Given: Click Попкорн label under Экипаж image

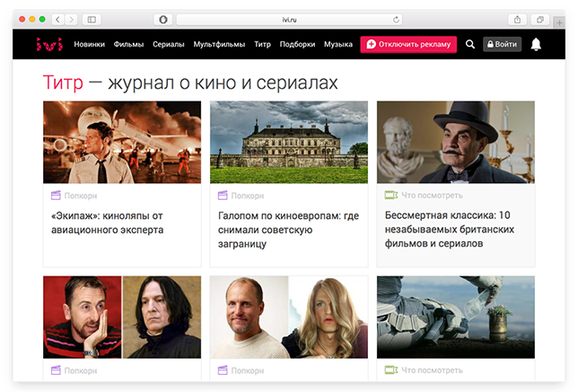Looking at the screenshot, I should tap(81, 196).
